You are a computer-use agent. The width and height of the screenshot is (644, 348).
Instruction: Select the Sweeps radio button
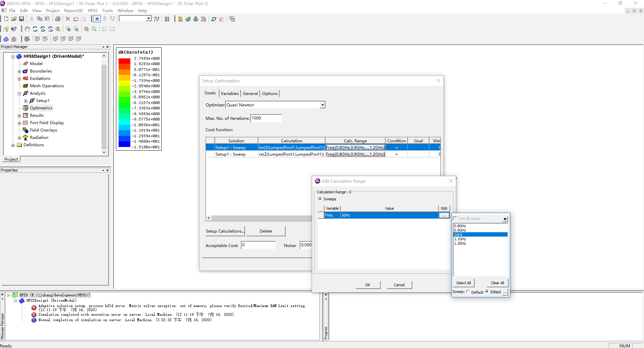pos(320,199)
